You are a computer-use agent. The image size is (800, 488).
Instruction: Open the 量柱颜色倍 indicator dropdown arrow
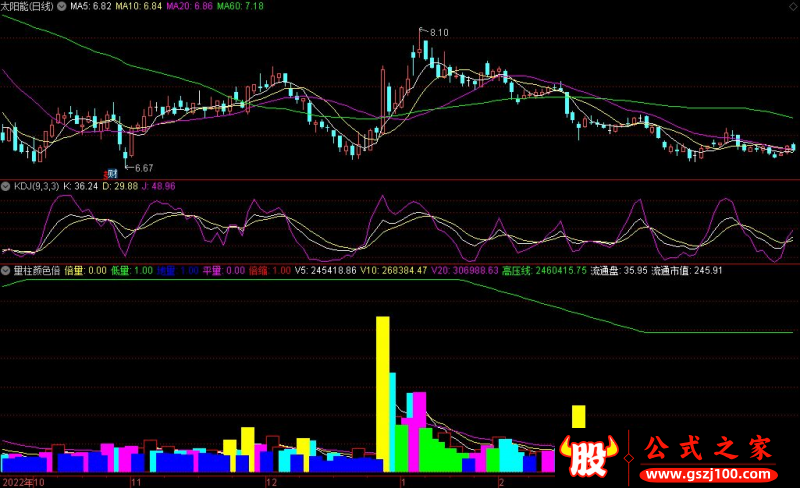5,270
